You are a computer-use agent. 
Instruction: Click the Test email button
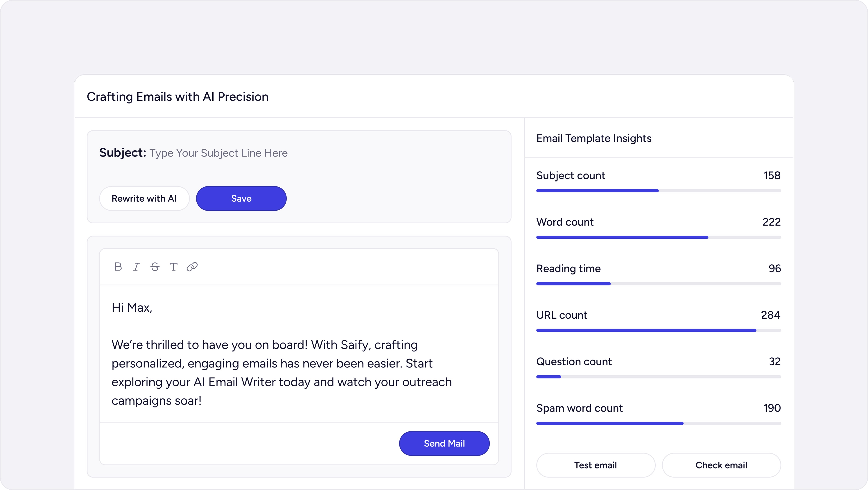click(x=595, y=465)
